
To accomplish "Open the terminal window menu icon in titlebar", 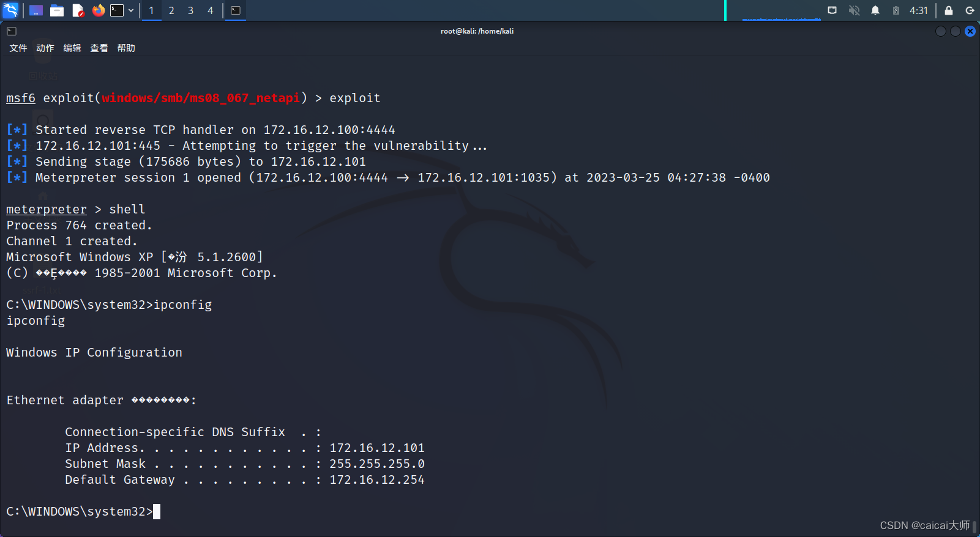I will tap(12, 31).
